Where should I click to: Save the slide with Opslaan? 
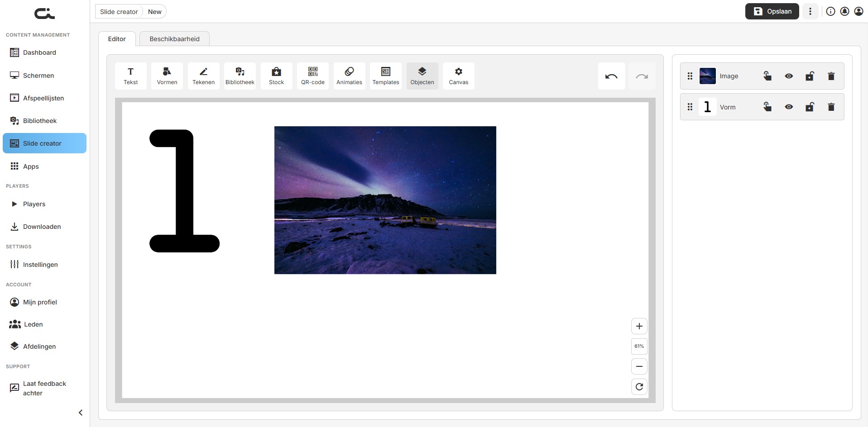pos(772,11)
